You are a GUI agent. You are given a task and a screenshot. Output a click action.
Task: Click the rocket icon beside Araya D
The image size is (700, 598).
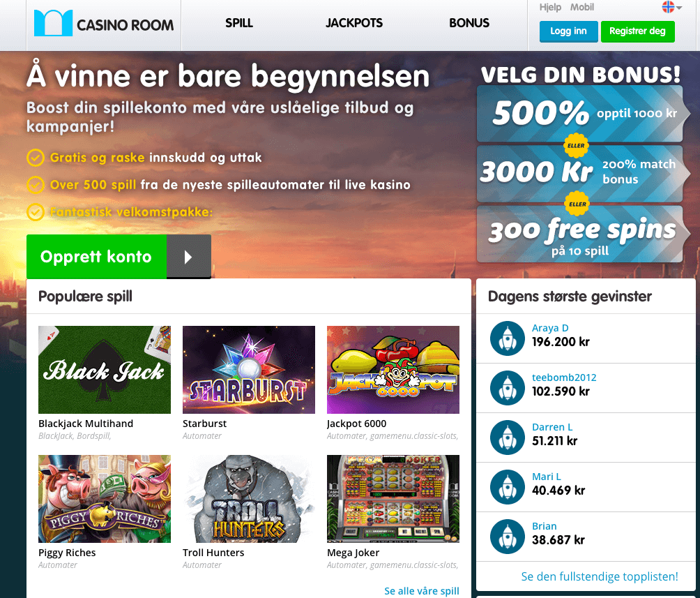point(507,338)
